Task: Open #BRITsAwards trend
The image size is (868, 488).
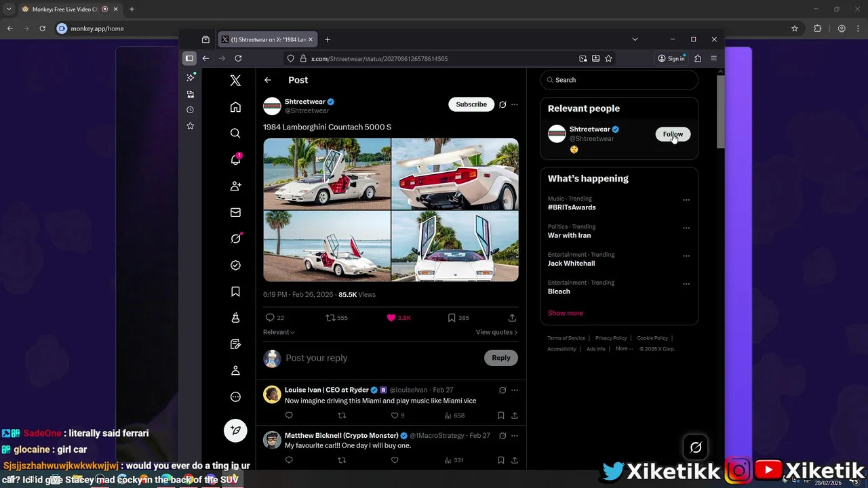Action: 572,207
